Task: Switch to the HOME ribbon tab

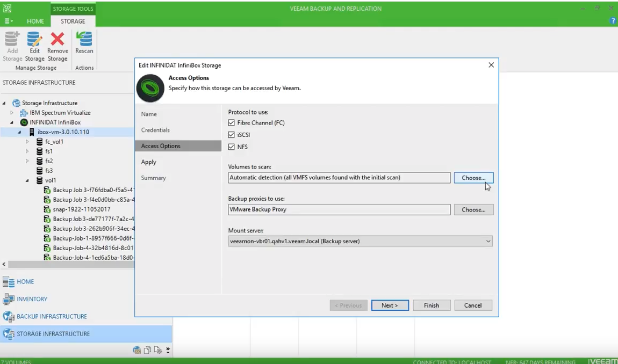Action: point(35,21)
